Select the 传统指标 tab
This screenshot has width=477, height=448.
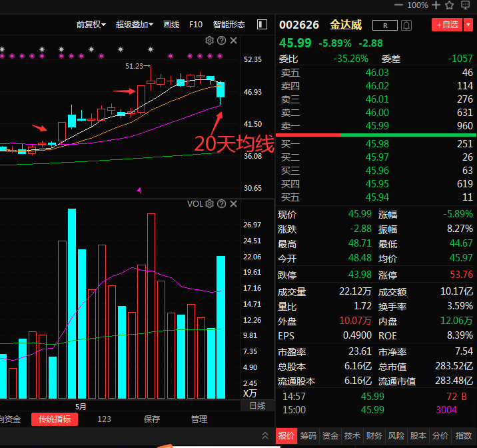point(55,419)
